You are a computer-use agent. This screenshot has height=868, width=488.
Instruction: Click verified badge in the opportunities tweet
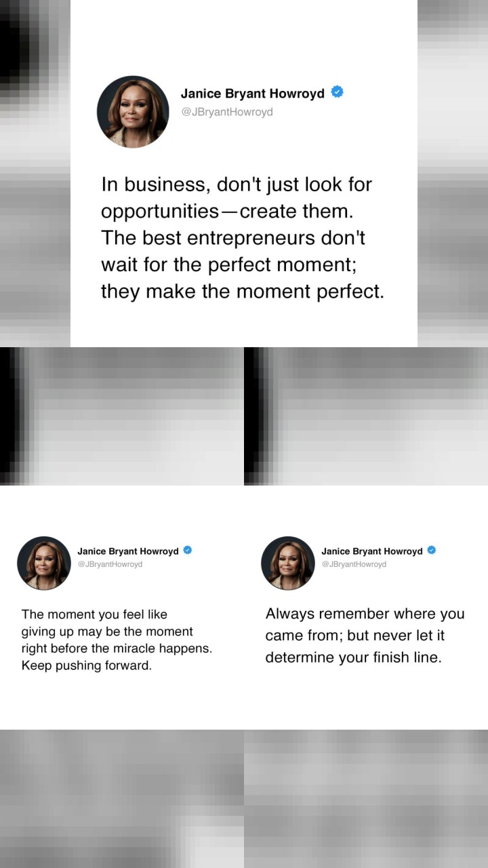(337, 92)
